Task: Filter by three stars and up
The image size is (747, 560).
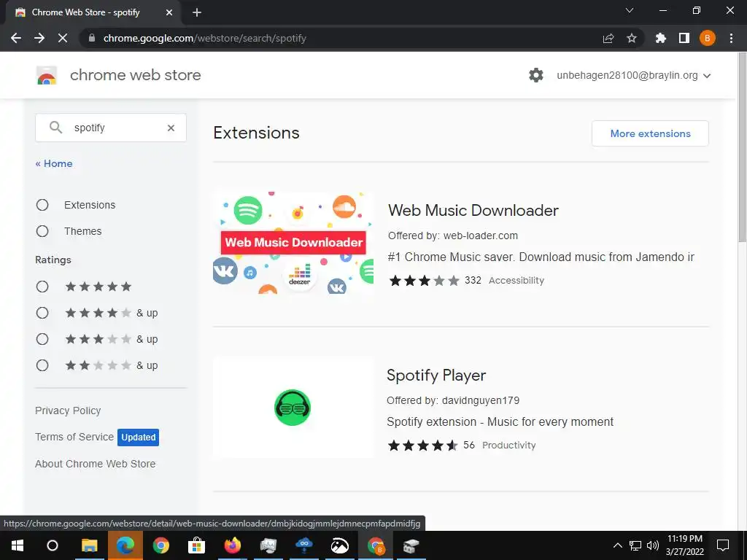Action: 42,339
